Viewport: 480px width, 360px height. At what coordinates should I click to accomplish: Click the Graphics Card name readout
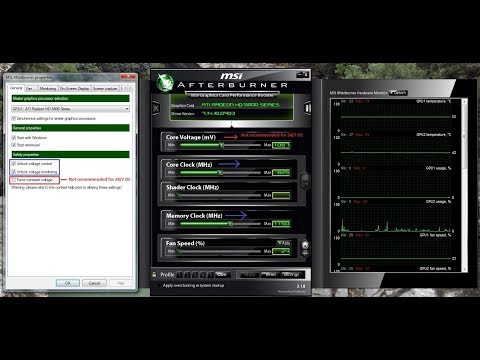(x=241, y=105)
